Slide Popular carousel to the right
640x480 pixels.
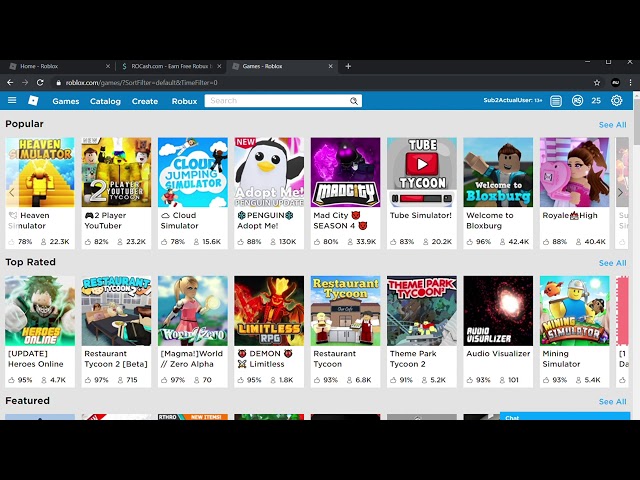[x=620, y=193]
